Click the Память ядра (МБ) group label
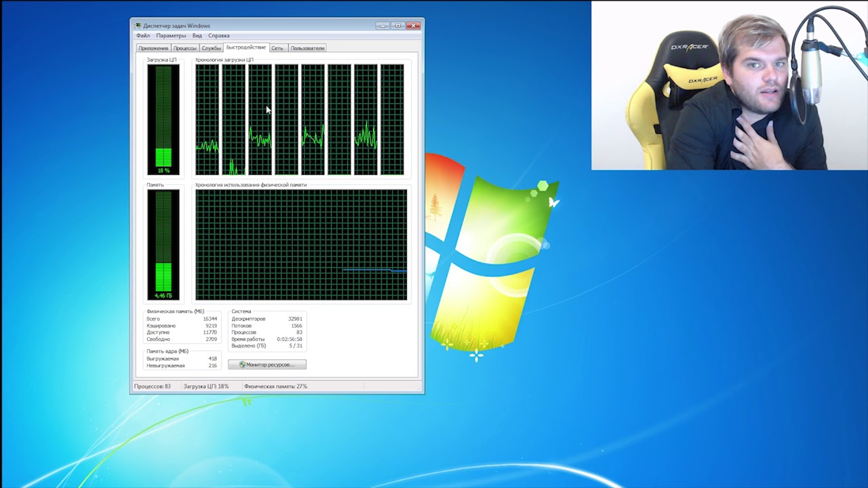The height and width of the screenshot is (488, 868). point(167,351)
